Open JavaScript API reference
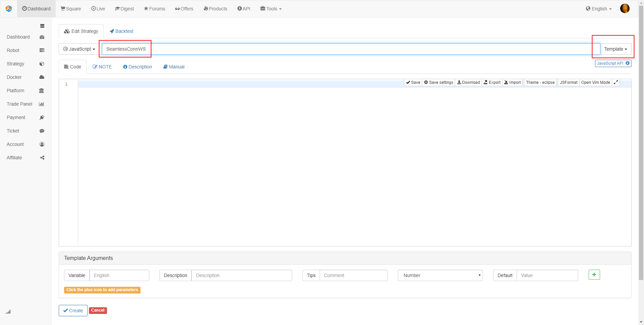Viewport: 644px width, 325px height. coord(613,63)
